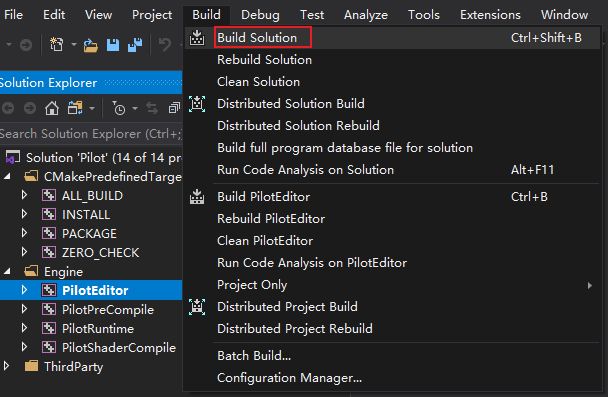Viewport: 608px width, 397px height.
Task: Open the Project Only submenu arrow
Action: [589, 285]
